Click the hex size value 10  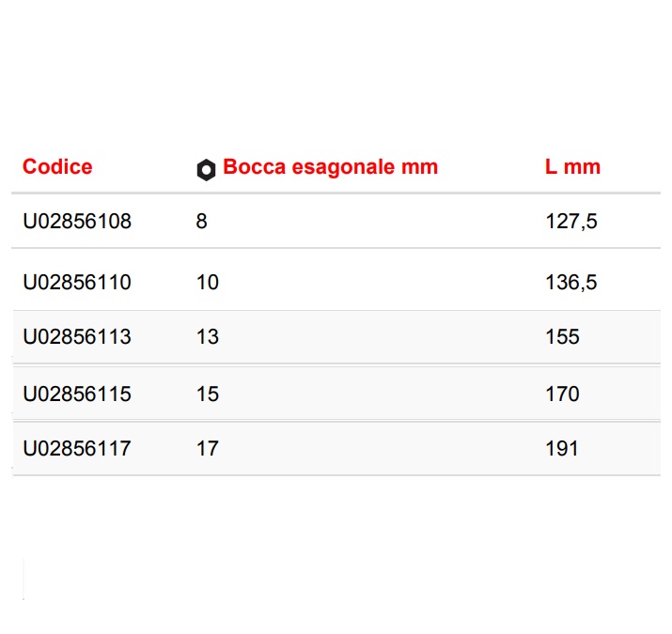pos(208,282)
